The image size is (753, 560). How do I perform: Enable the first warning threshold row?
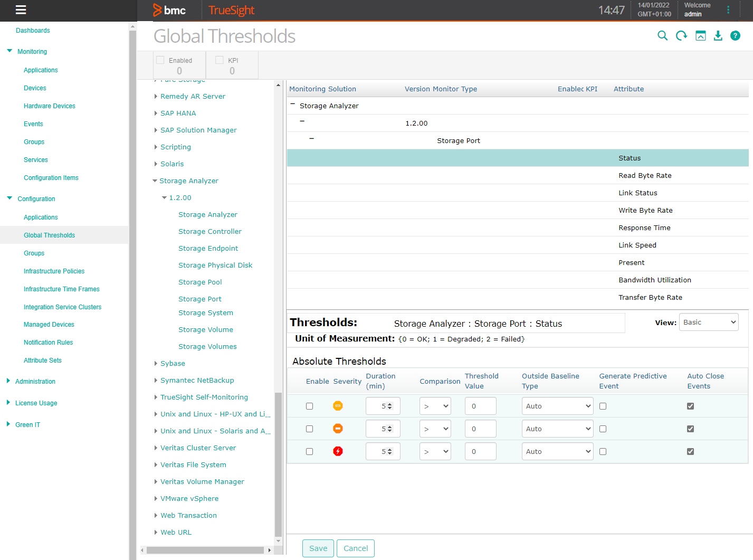(309, 406)
